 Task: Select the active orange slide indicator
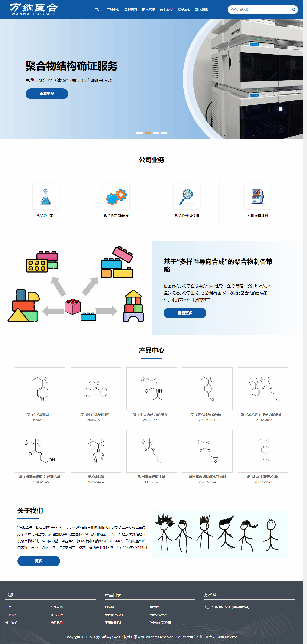(148, 133)
